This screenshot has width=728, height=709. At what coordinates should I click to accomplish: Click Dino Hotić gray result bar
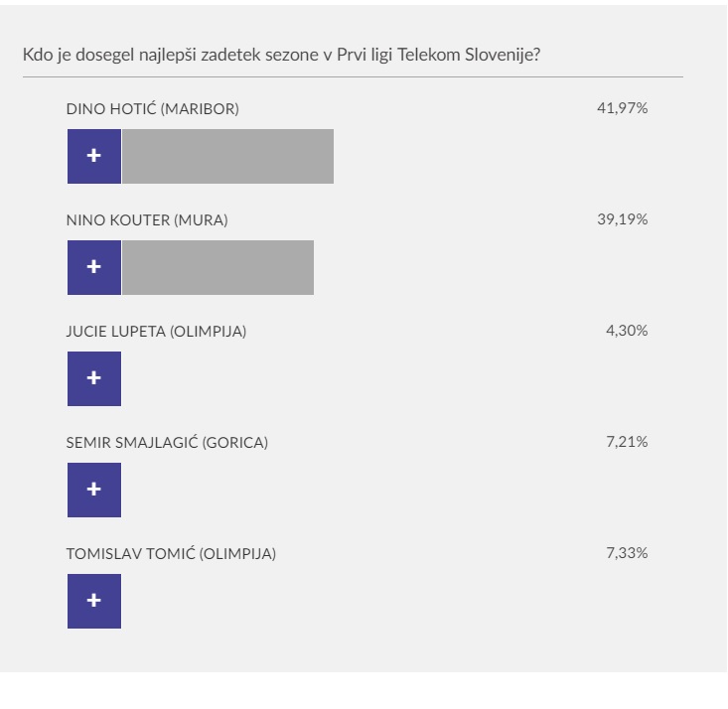coord(228,157)
